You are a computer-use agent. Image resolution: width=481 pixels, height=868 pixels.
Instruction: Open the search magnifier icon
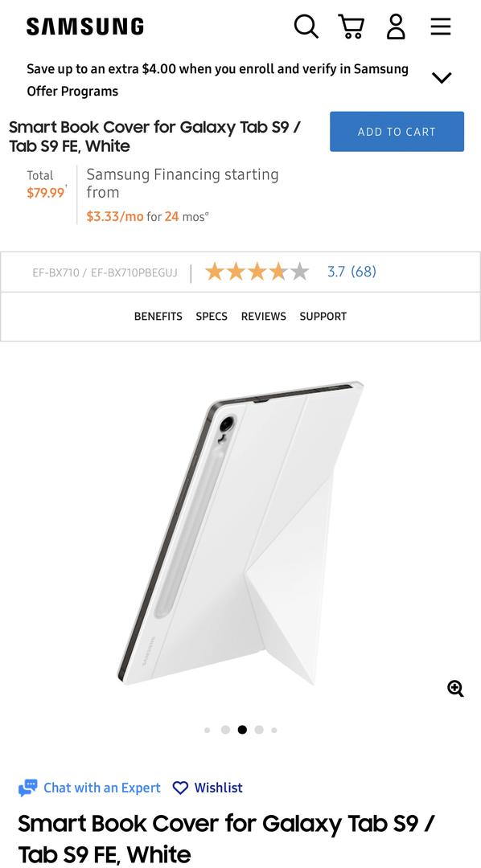pos(306,26)
